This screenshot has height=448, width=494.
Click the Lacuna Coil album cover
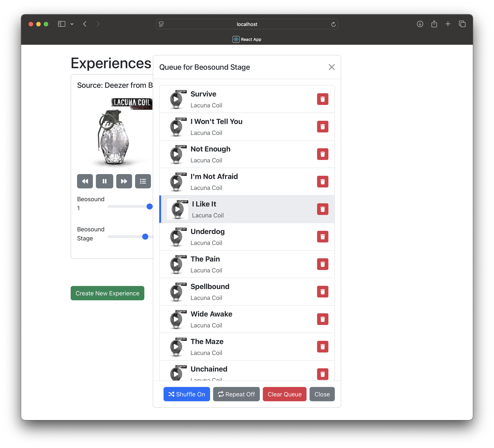(115, 133)
